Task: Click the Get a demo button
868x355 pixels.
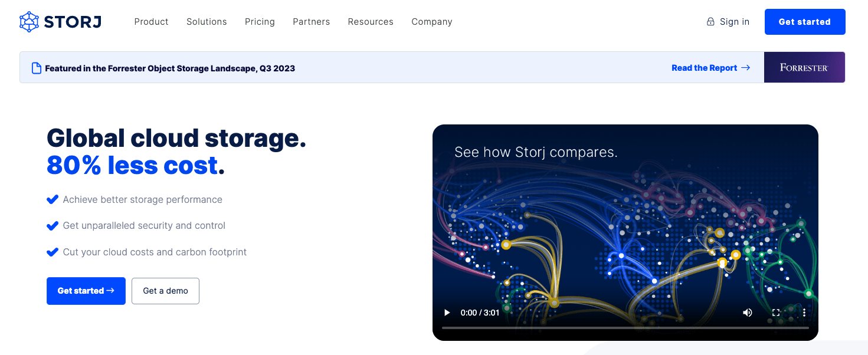Action: pyautogui.click(x=165, y=291)
